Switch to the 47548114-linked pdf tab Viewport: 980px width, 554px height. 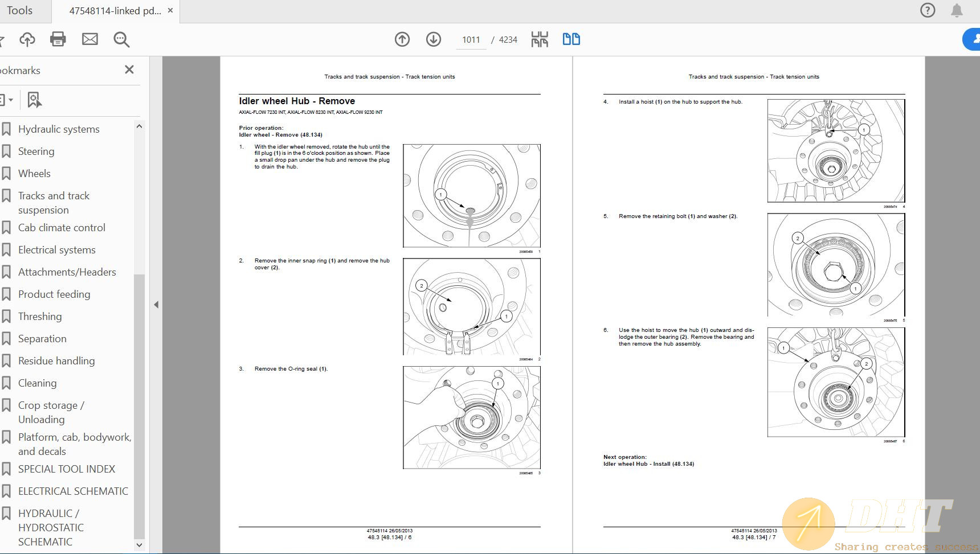pos(115,11)
